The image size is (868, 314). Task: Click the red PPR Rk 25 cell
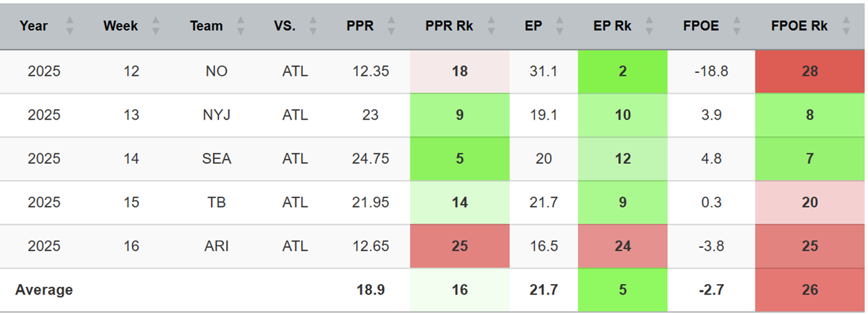point(460,246)
